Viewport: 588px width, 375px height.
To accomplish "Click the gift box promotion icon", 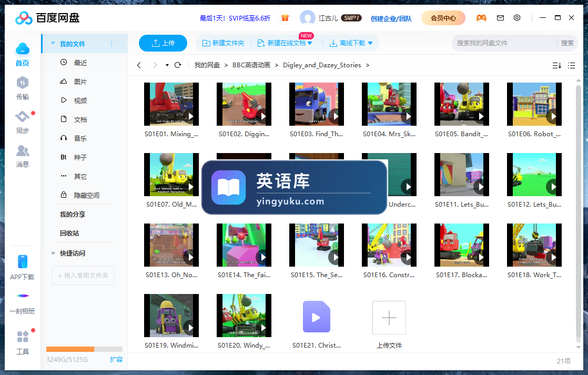I will 285,18.
